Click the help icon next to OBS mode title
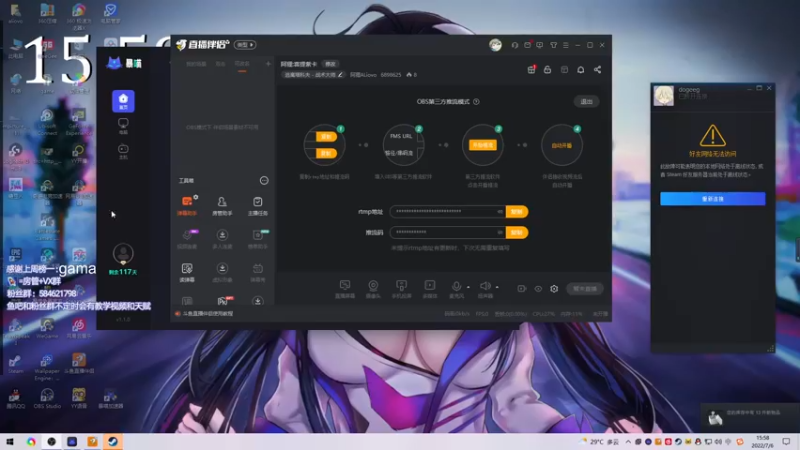The height and width of the screenshot is (450, 800). coord(476,102)
